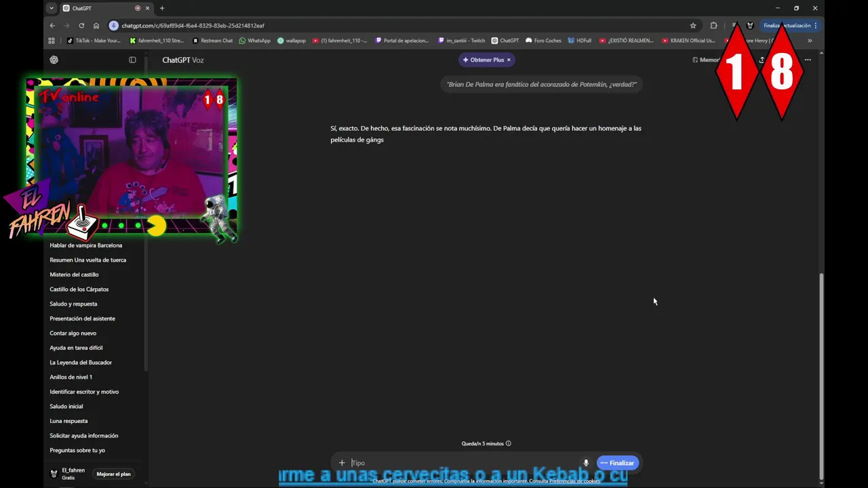Screen dimensions: 868x488
Task: Open the three-dot conversation options menu
Action: [808, 60]
